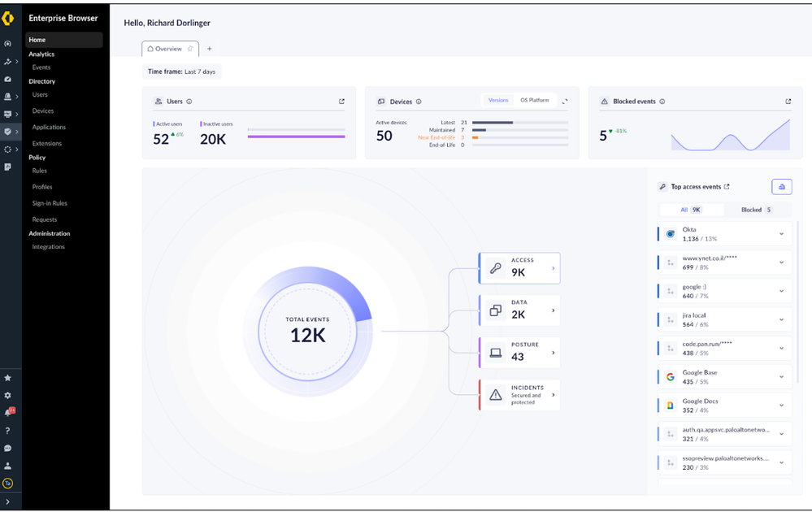Open the Time frame Last 7 days selector
This screenshot has height=512, width=812.
coord(181,72)
